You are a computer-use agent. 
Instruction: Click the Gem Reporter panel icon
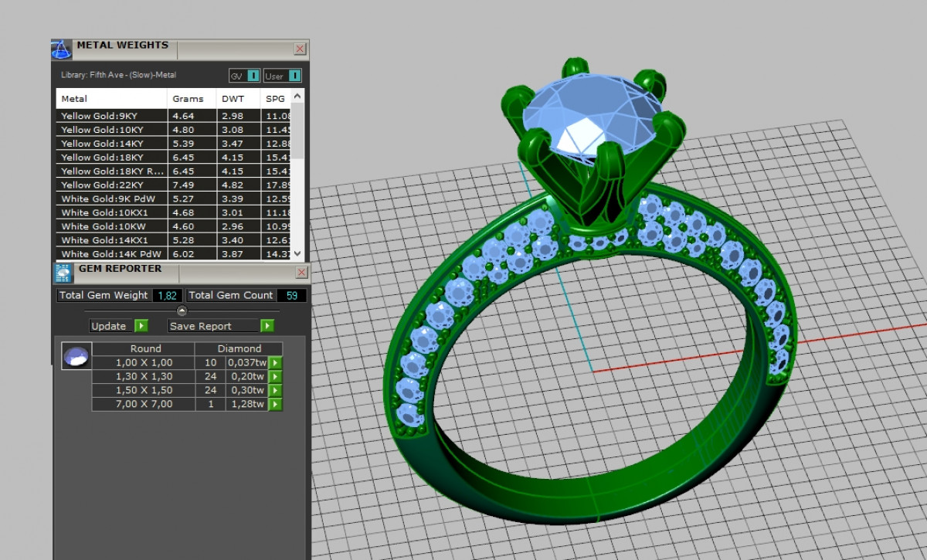(x=63, y=273)
